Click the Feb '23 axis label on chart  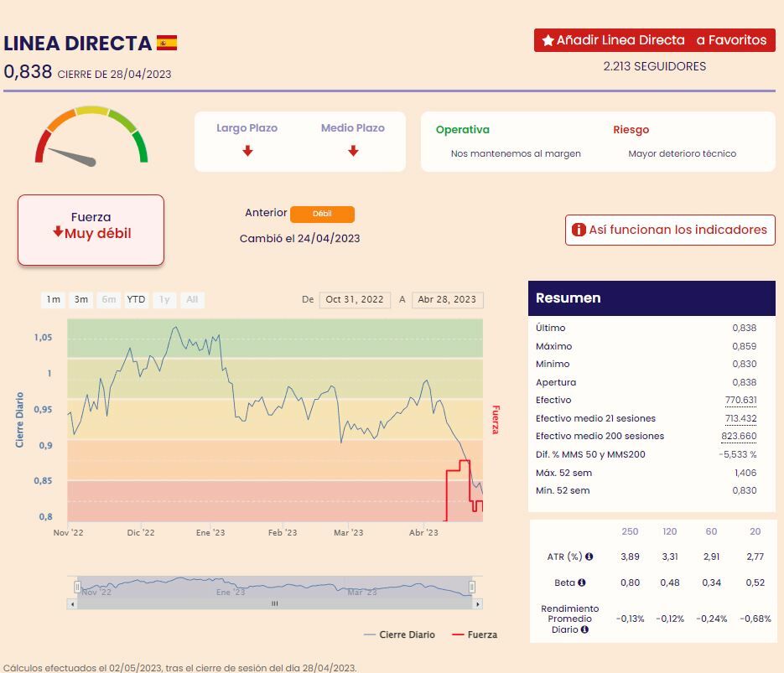pos(283,532)
